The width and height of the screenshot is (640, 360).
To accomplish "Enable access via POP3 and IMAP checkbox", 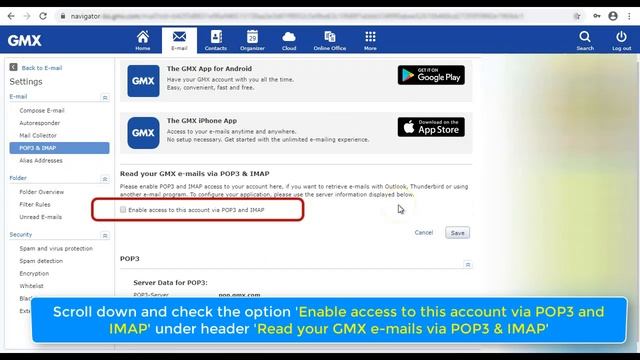I will (123, 209).
